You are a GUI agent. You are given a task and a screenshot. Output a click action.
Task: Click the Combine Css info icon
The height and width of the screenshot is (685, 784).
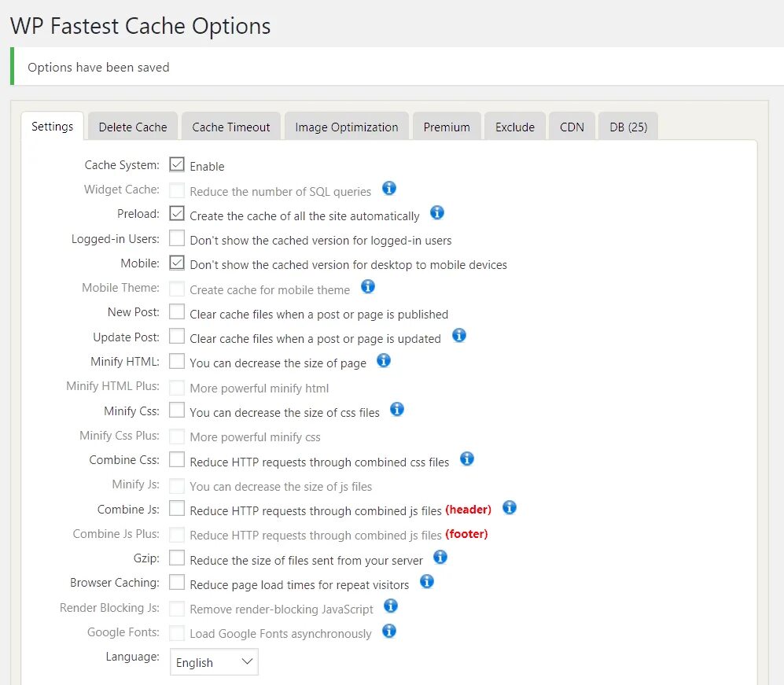467,459
